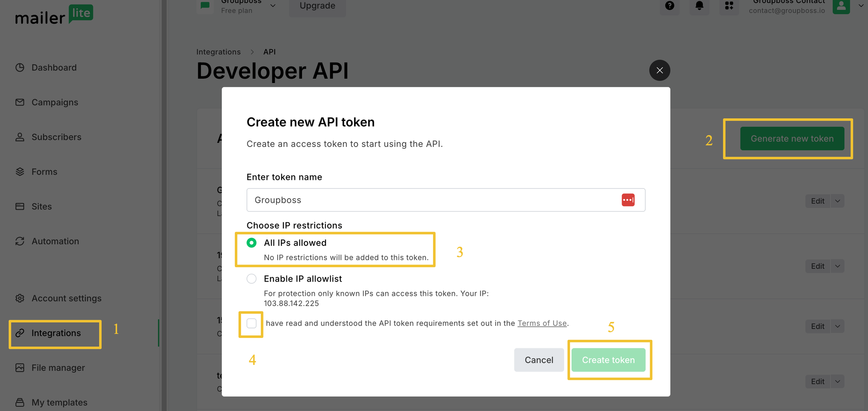Click the Groupboss account flag icon
Viewport: 868px width, 411px height.
point(205,6)
